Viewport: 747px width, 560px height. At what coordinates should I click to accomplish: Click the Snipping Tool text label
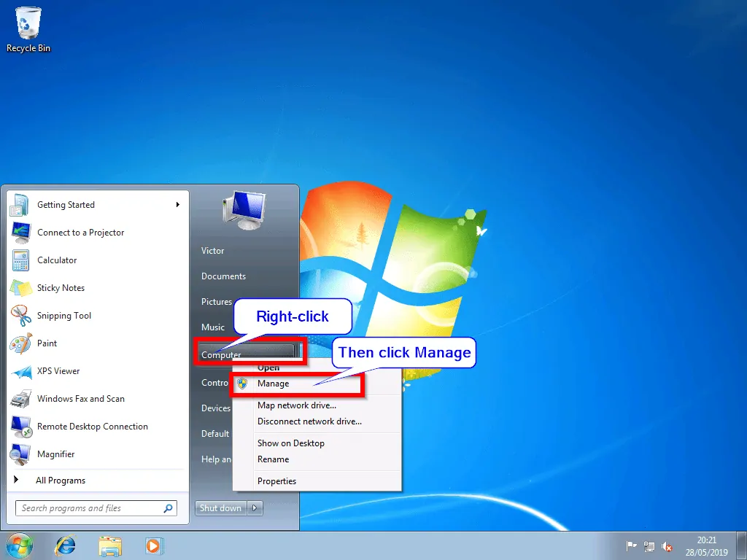coord(64,316)
